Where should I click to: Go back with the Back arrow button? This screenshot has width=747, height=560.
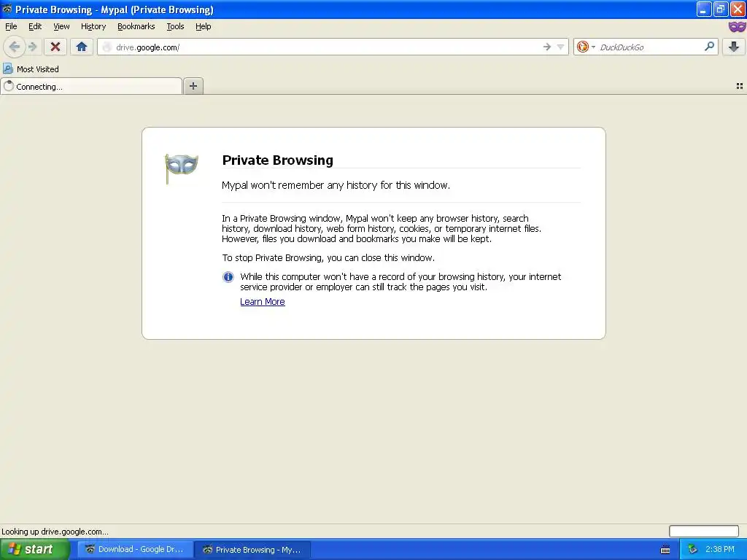[15, 47]
